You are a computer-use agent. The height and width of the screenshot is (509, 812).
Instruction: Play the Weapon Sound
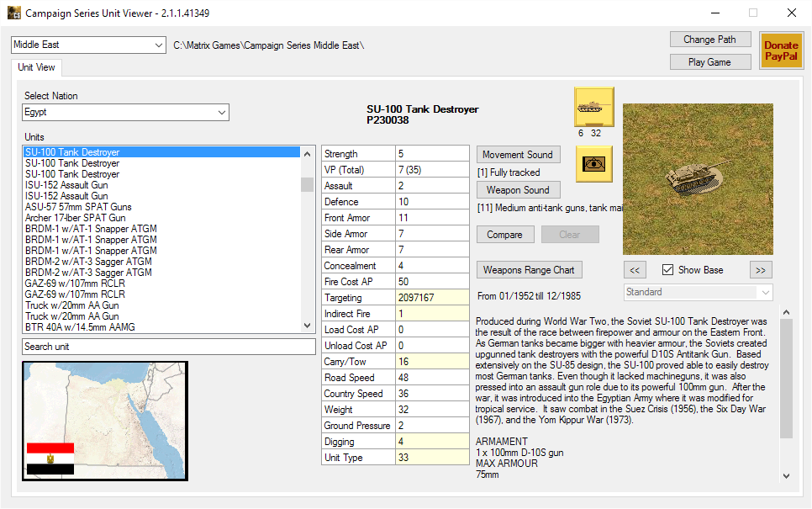(518, 189)
